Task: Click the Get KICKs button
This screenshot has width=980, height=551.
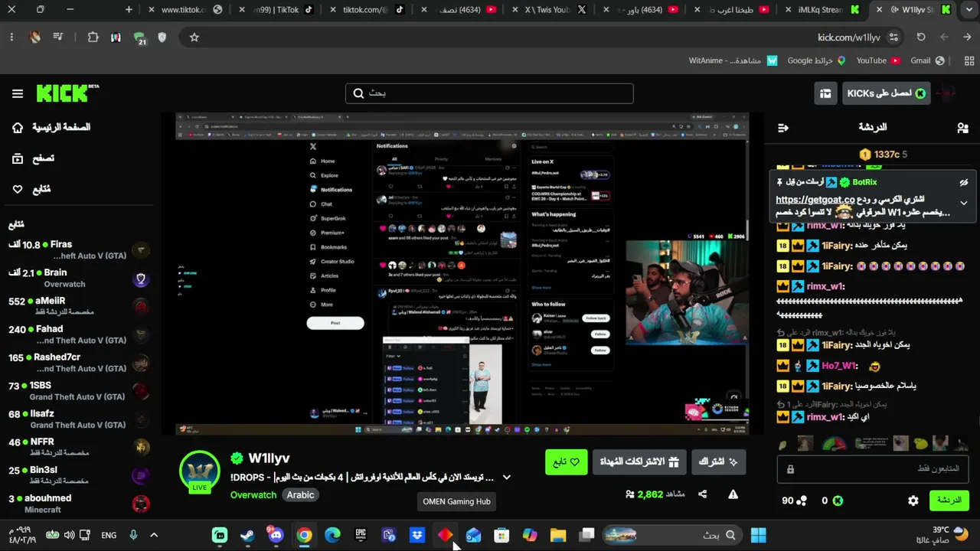Action: click(886, 93)
